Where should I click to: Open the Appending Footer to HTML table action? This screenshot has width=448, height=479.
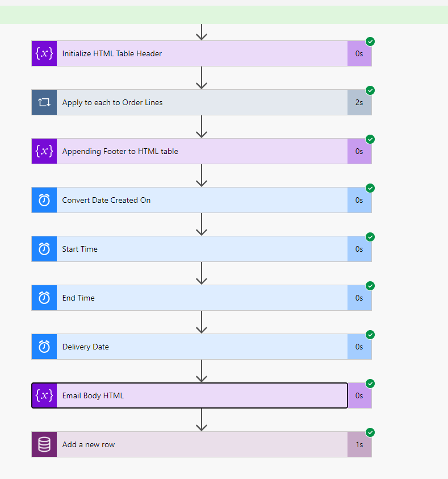120,151
